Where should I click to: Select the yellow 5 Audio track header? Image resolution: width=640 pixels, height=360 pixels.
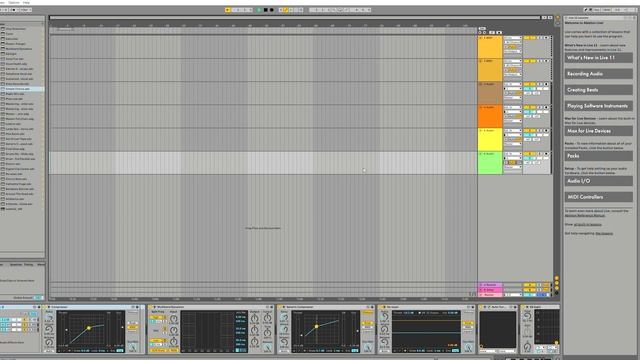click(490, 140)
